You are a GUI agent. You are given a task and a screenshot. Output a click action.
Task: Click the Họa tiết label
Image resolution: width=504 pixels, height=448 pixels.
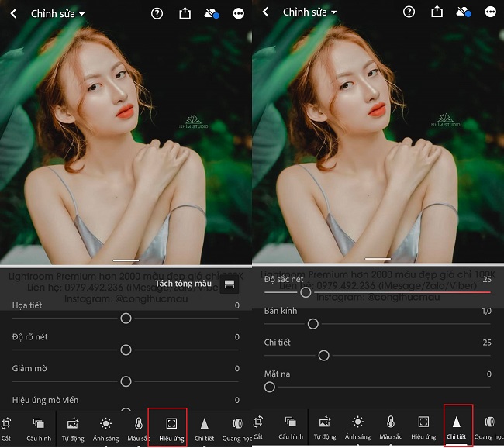pos(27,305)
